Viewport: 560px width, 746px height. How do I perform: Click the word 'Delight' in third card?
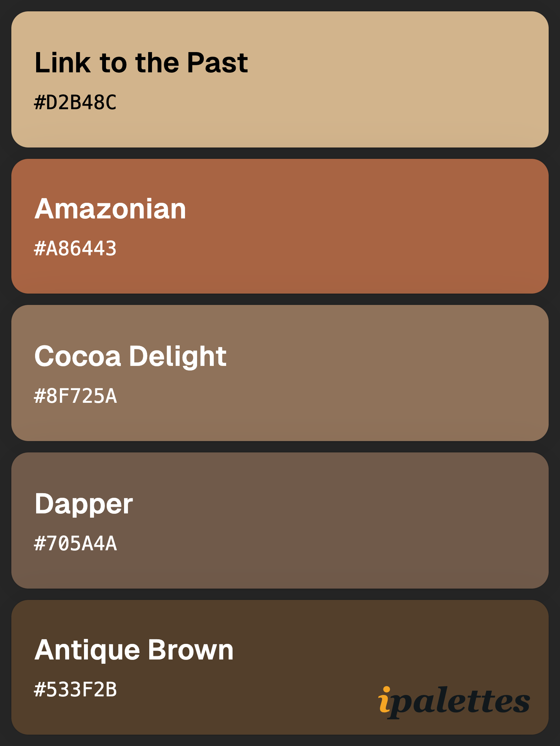178,356
